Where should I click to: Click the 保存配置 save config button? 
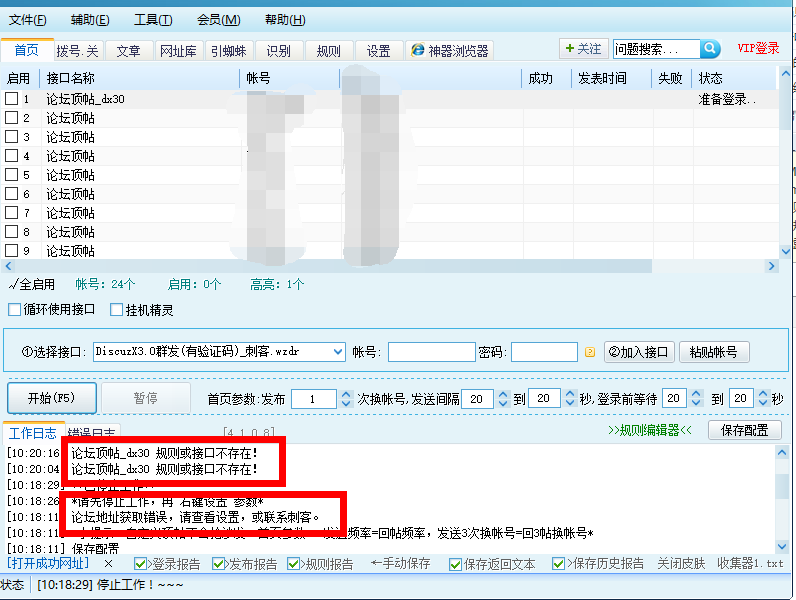744,430
